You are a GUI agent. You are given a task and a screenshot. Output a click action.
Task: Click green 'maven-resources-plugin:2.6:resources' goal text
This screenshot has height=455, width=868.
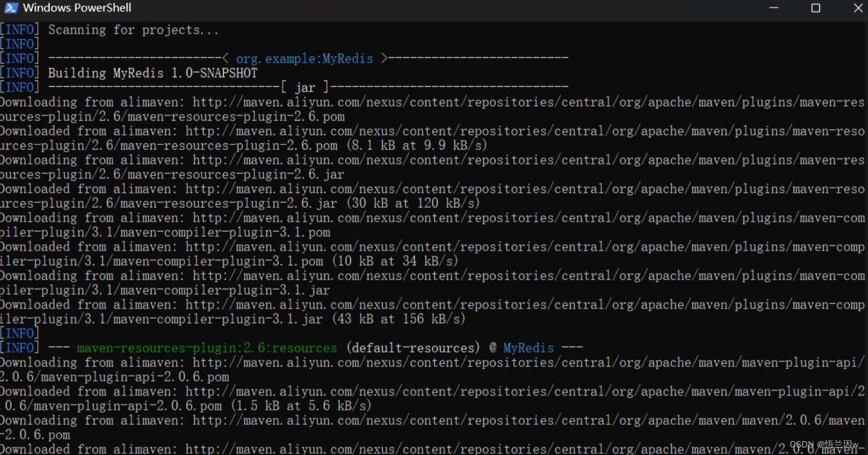click(207, 348)
